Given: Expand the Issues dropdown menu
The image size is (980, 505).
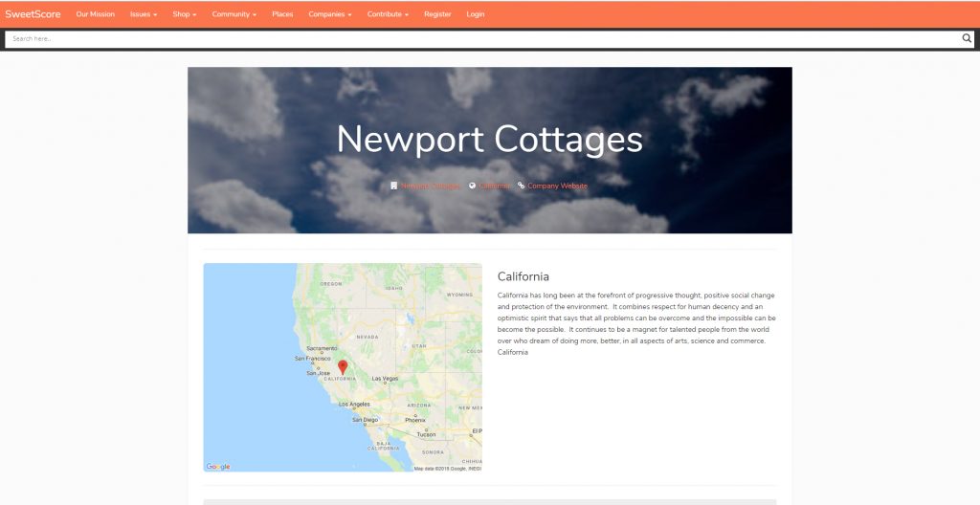Looking at the screenshot, I should point(144,14).
